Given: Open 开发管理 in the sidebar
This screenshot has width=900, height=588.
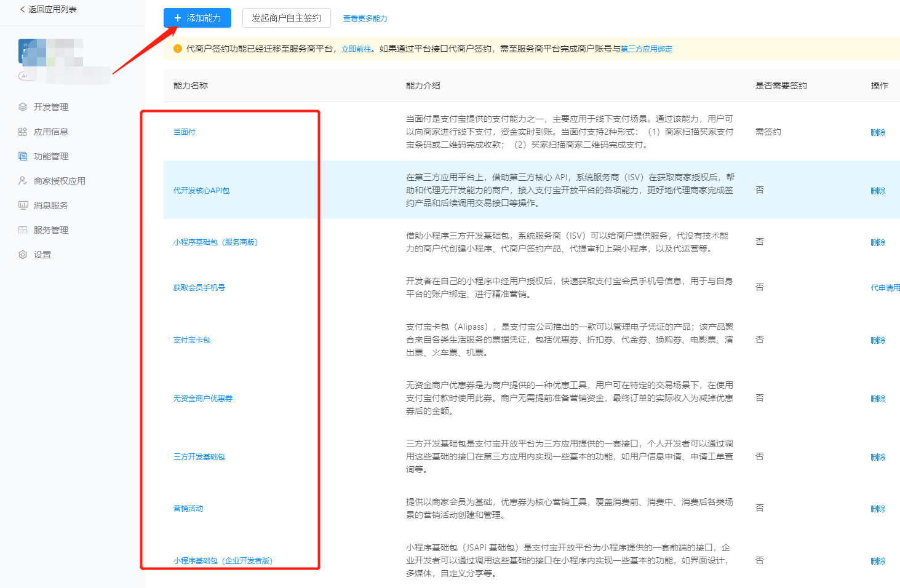Looking at the screenshot, I should pyautogui.click(x=51, y=107).
